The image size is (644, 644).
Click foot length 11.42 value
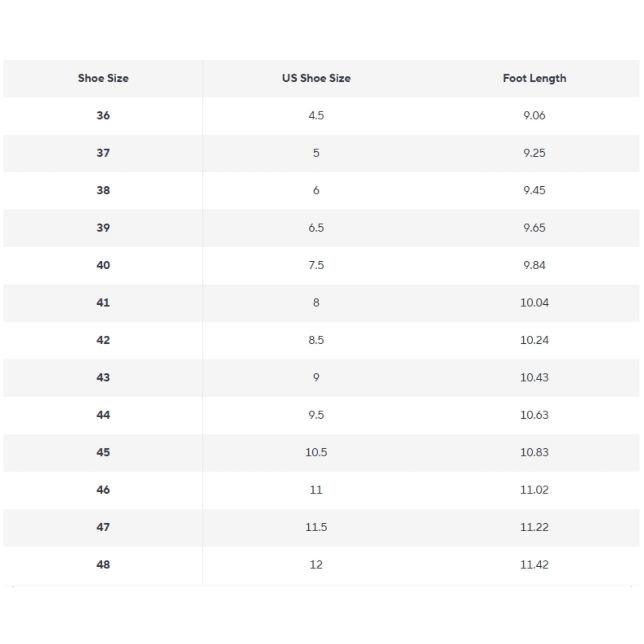point(534,565)
